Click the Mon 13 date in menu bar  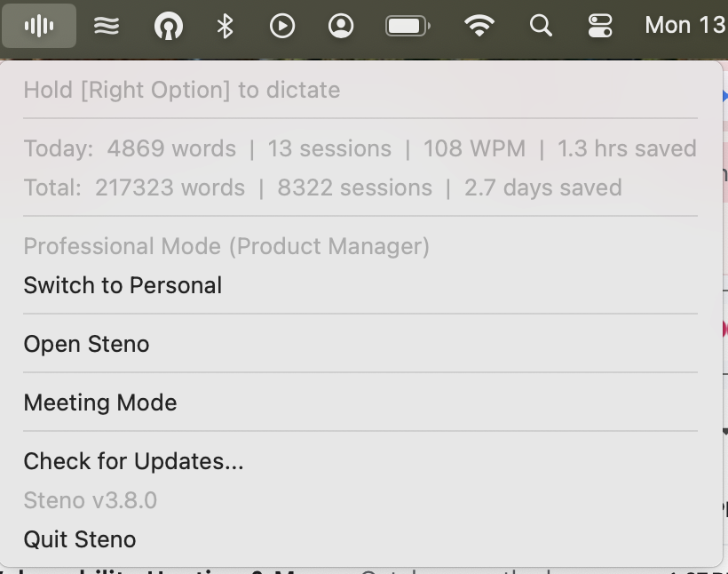click(x=684, y=25)
